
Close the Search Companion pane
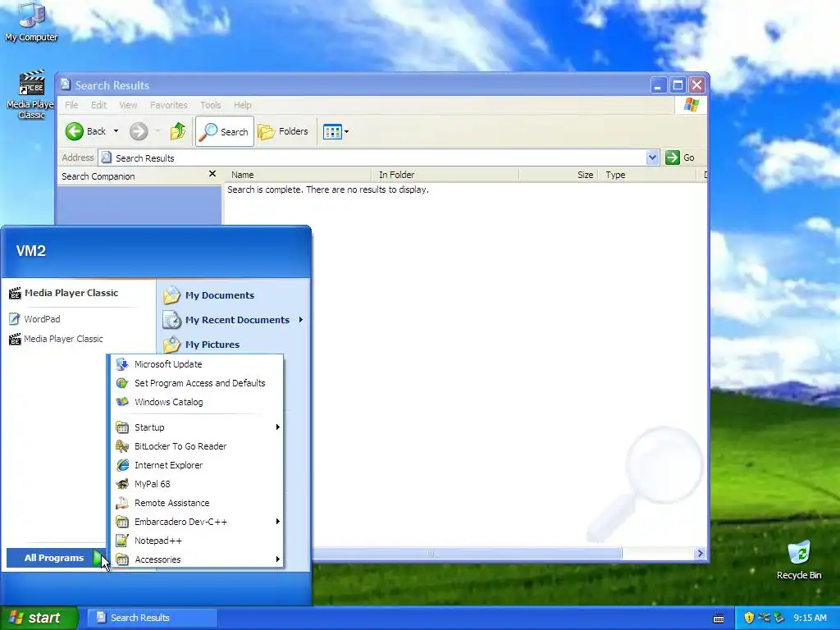pyautogui.click(x=212, y=174)
